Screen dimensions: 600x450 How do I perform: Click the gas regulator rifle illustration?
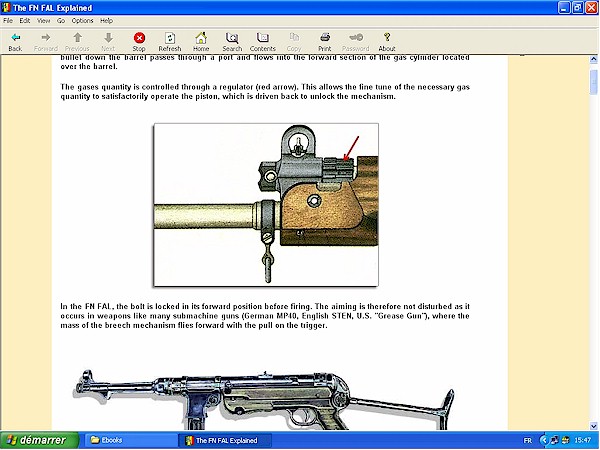tap(266, 205)
